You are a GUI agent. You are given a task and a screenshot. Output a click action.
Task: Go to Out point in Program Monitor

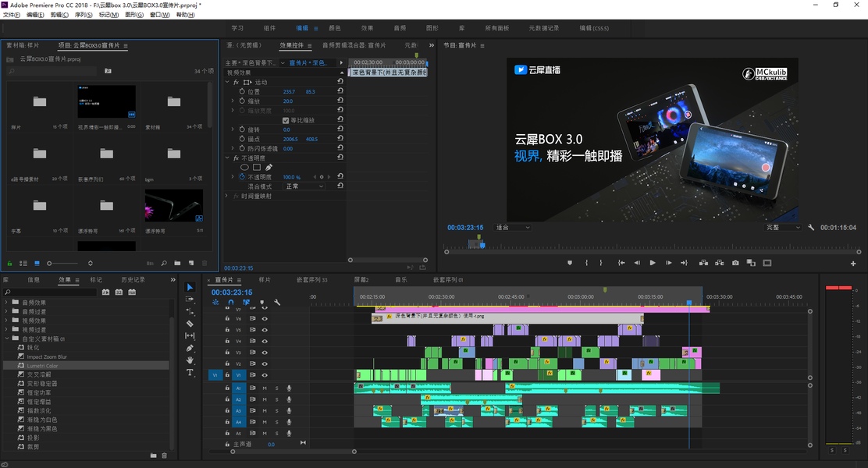point(684,263)
